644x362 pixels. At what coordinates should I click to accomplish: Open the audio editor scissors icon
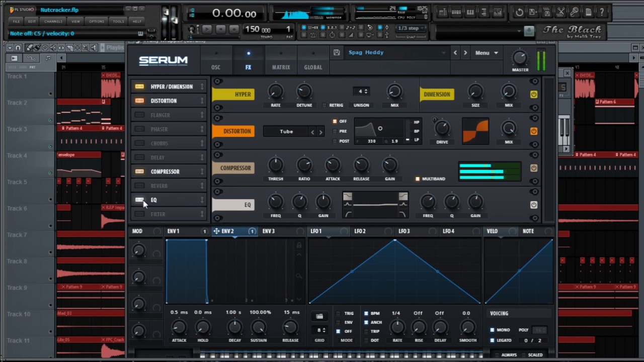tap(561, 12)
